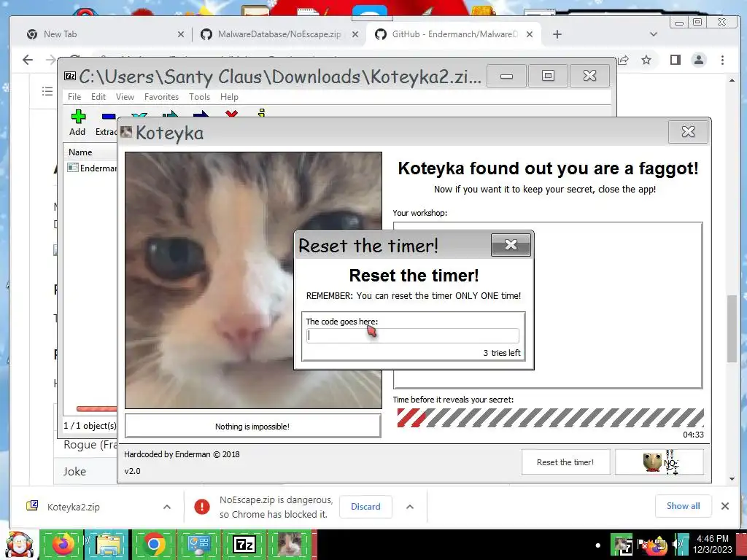This screenshot has height=560, width=747.
Task: Expand options chevron for Koteyka2.zip download
Action: pos(167,507)
